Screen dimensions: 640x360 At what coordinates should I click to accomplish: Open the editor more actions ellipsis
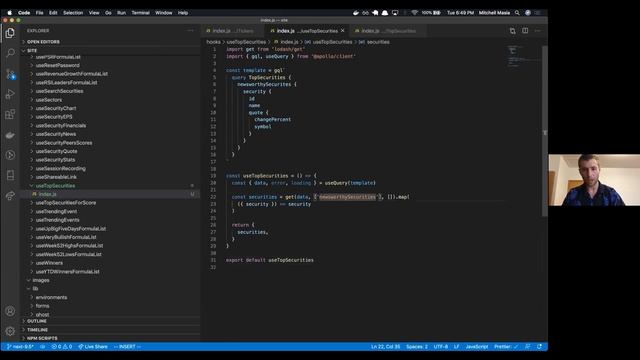pos(538,31)
